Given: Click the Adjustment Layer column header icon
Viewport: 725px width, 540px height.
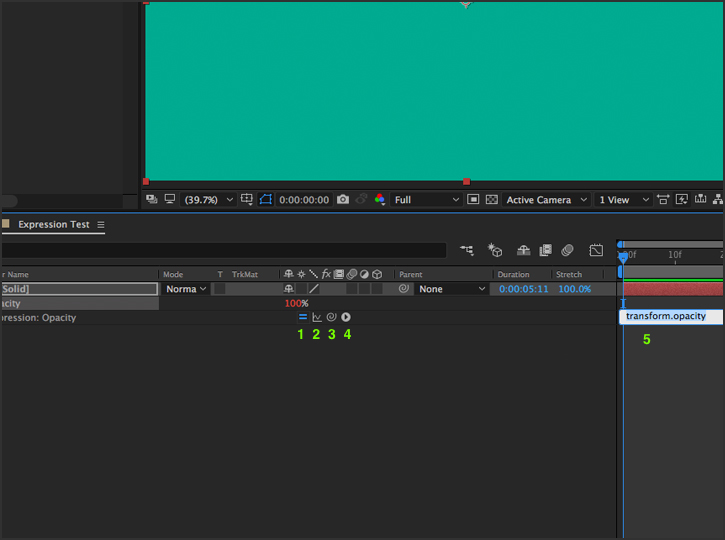Looking at the screenshot, I should click(364, 274).
